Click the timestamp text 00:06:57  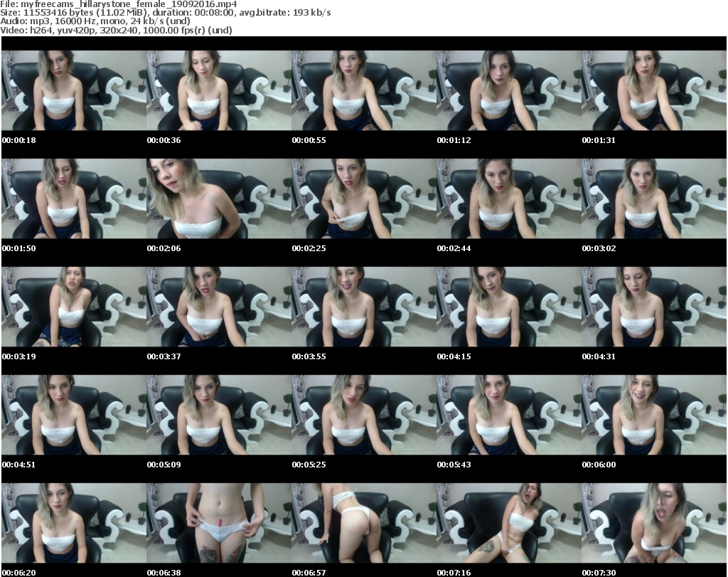pyautogui.click(x=309, y=573)
